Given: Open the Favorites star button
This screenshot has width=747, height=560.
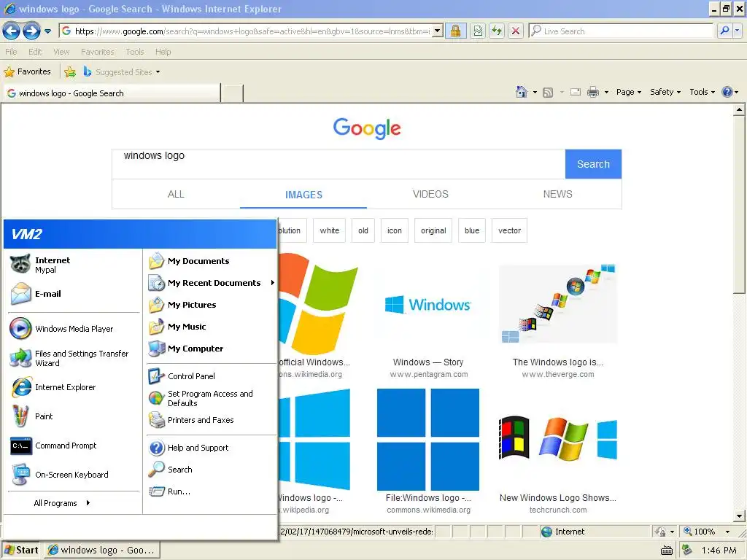Looking at the screenshot, I should pyautogui.click(x=27, y=72).
